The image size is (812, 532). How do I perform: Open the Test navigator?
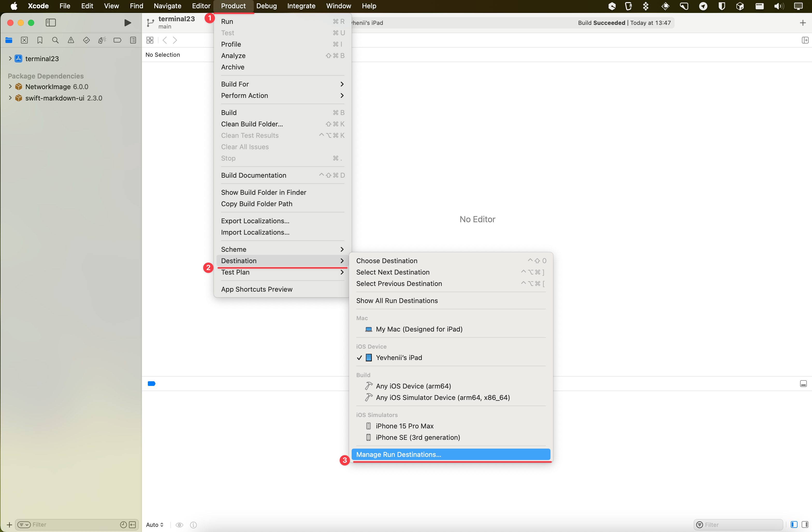(86, 40)
